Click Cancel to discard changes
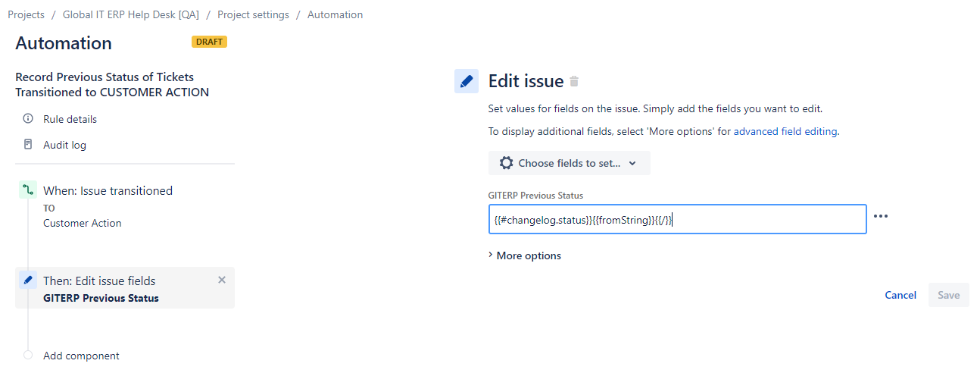Image resolution: width=980 pixels, height=373 pixels. (x=900, y=295)
